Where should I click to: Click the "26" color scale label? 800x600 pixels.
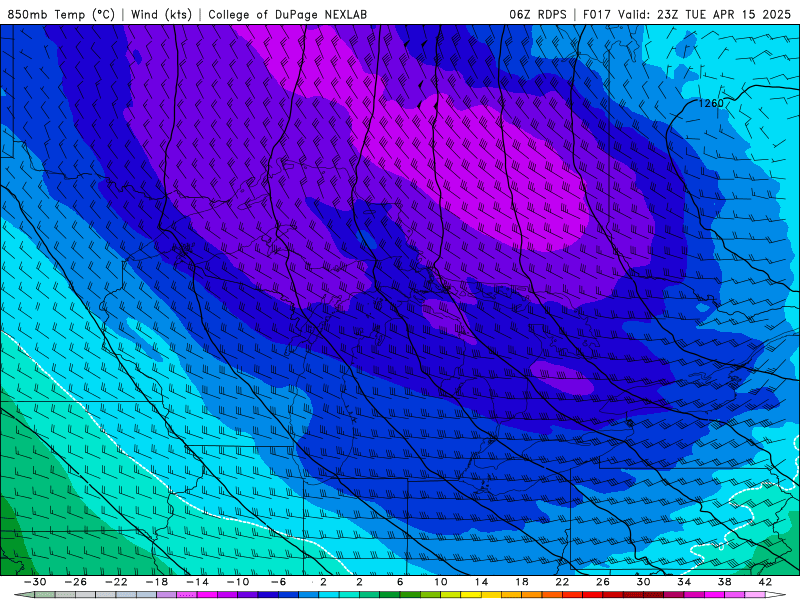point(603,582)
